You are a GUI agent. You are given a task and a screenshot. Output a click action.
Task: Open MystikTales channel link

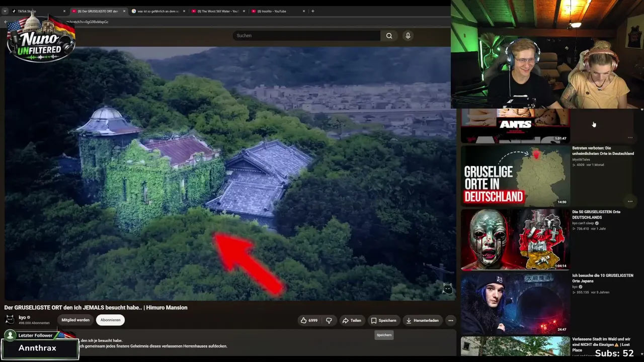pos(581,159)
